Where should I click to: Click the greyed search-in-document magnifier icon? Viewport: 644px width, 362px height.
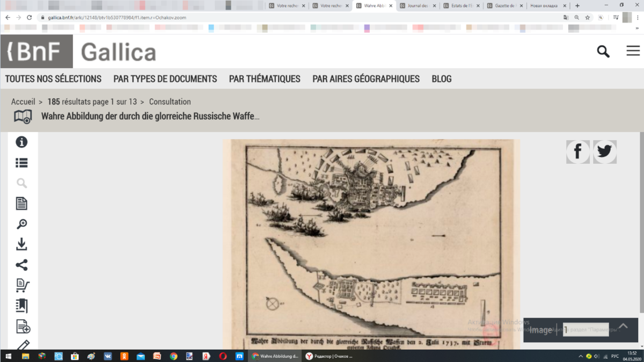pos(21,183)
